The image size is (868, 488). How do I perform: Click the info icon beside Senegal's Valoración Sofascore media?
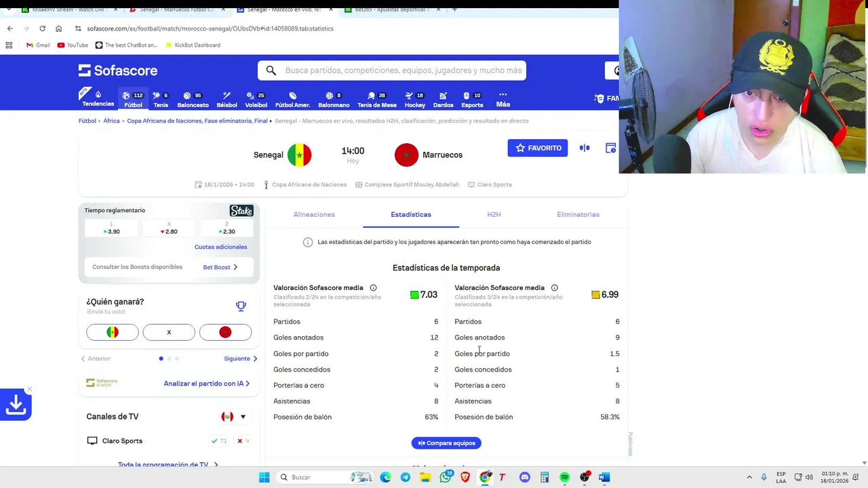click(373, 288)
